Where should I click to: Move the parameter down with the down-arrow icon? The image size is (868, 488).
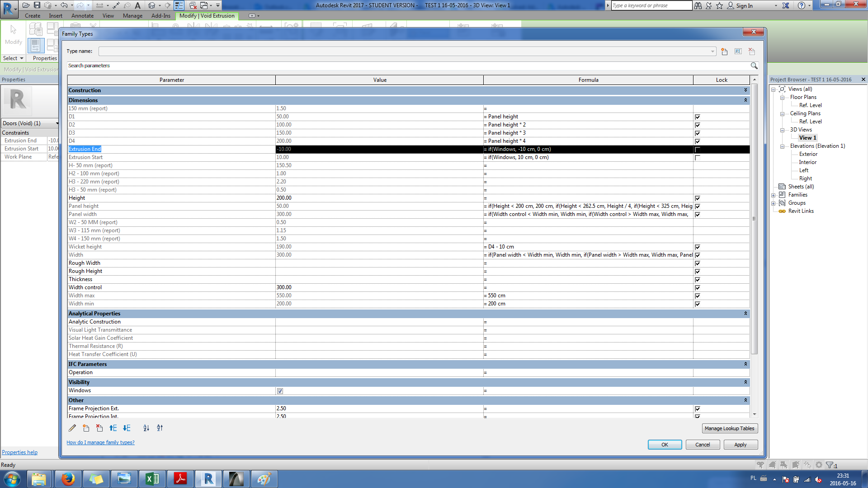[127, 428]
